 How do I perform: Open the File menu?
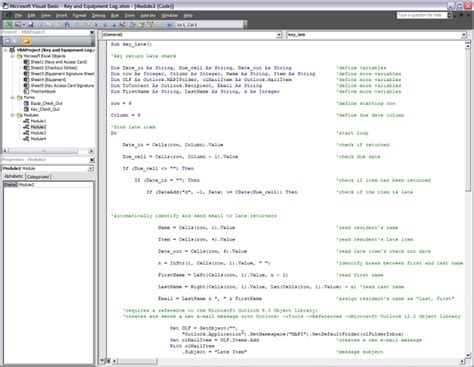click(18, 15)
